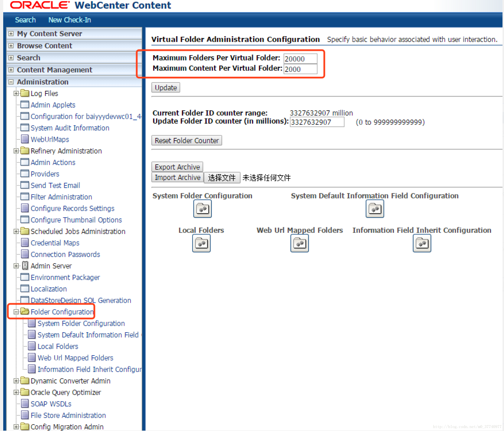Open New Check-In in the top bar
The image size is (504, 431).
click(70, 20)
